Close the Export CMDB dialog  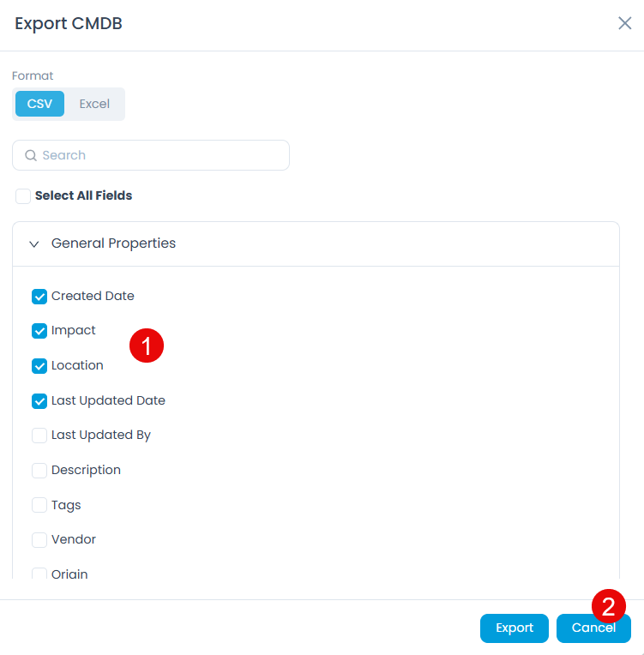625,23
